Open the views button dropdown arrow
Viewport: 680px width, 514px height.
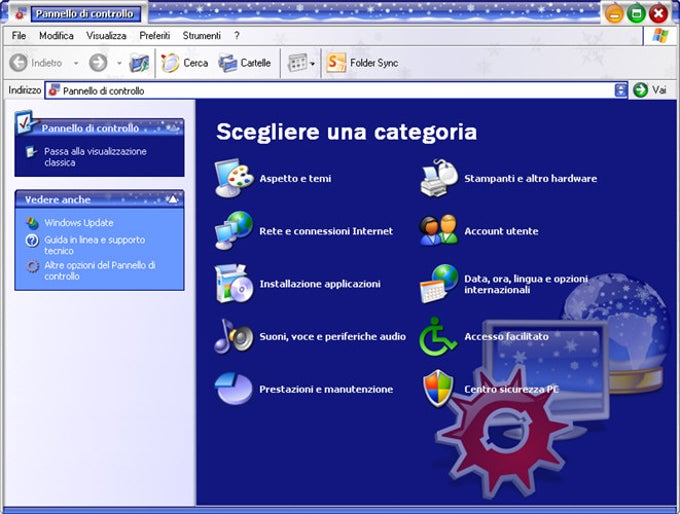coord(312,64)
